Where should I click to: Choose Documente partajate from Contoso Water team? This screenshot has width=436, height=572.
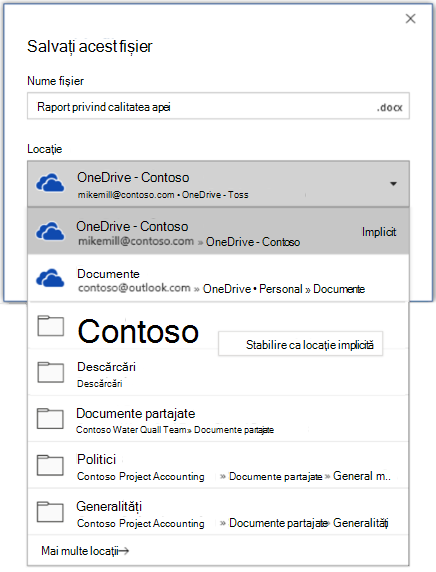tap(218, 419)
